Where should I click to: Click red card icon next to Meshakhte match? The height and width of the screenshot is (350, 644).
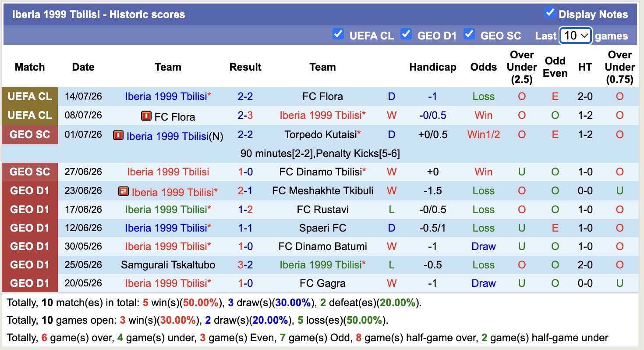pyautogui.click(x=123, y=191)
